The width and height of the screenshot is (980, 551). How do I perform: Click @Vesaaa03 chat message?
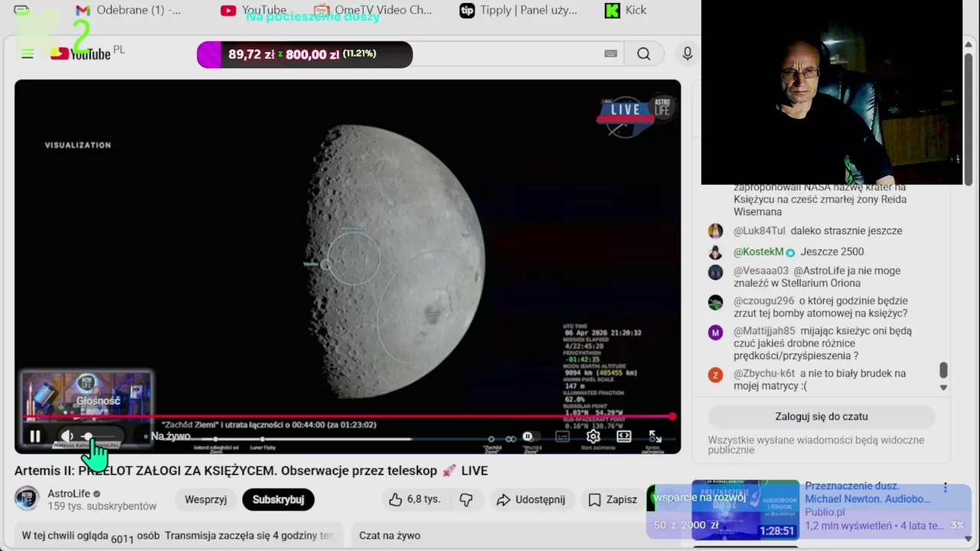pyautogui.click(x=817, y=277)
